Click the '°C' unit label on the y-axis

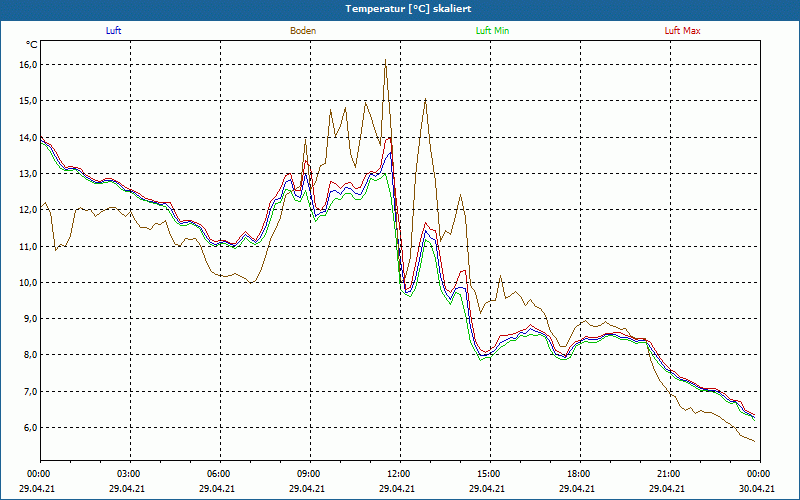click(x=32, y=45)
